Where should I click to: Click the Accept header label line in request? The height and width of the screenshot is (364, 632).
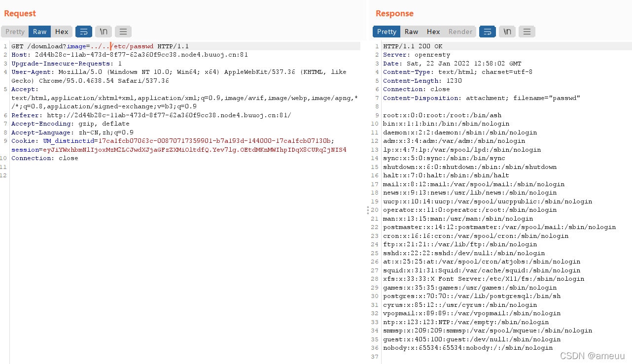(x=25, y=89)
